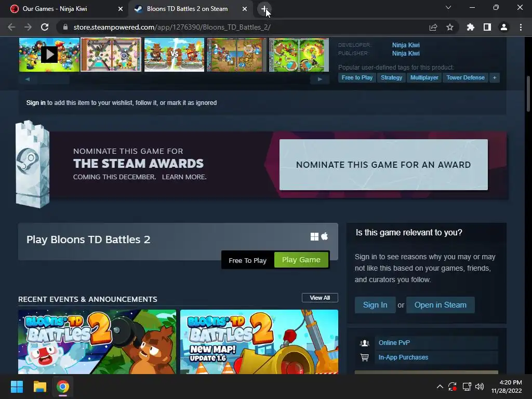
Task: Open the New Map Update 1.6 announcement
Action: point(259,342)
